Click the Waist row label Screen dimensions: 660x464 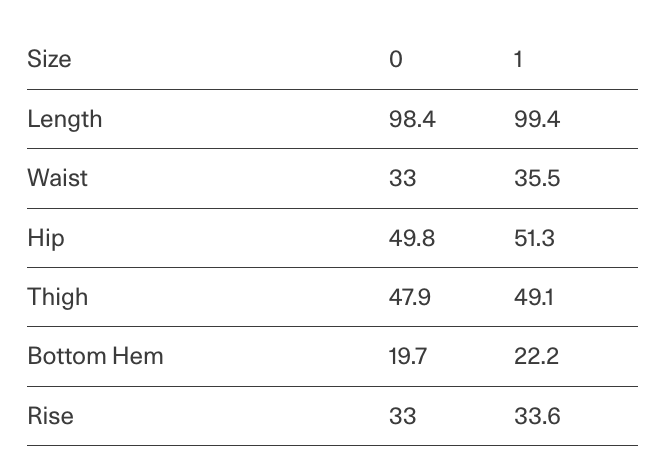point(57,178)
